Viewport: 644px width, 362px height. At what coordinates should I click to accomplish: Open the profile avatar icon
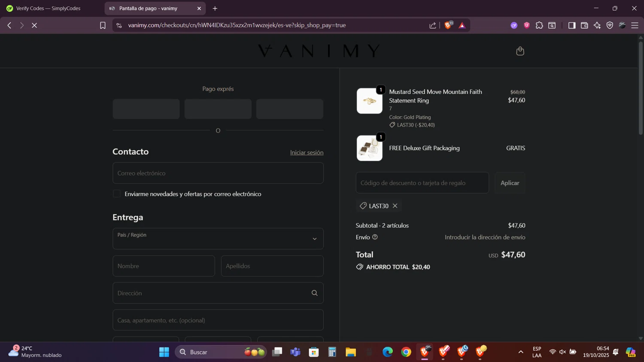(x=622, y=25)
